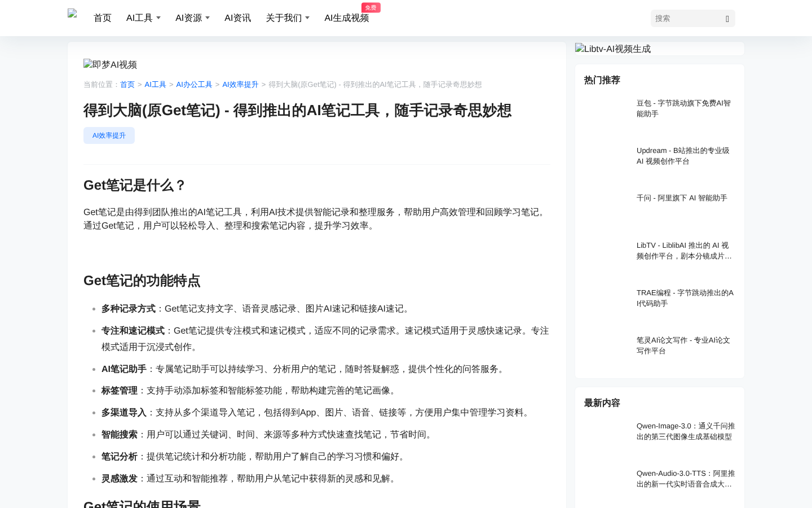812x508 pixels.
Task: Click the 热门推荐 section heading
Action: (x=602, y=80)
